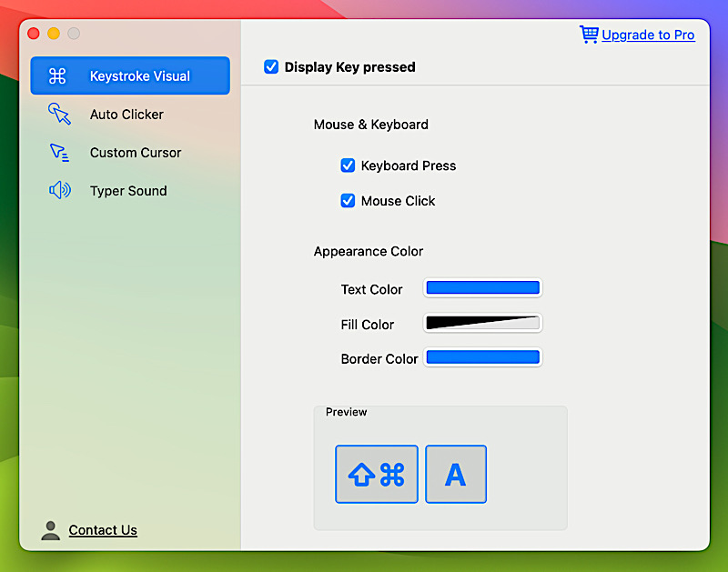Click the Keystroke Visual command icon
728x572 pixels.
click(x=57, y=76)
